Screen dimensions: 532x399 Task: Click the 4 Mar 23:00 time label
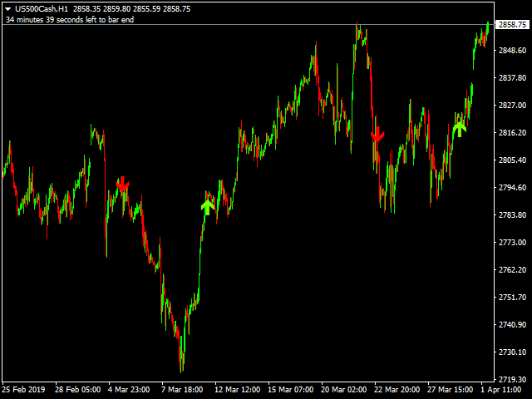click(x=129, y=390)
